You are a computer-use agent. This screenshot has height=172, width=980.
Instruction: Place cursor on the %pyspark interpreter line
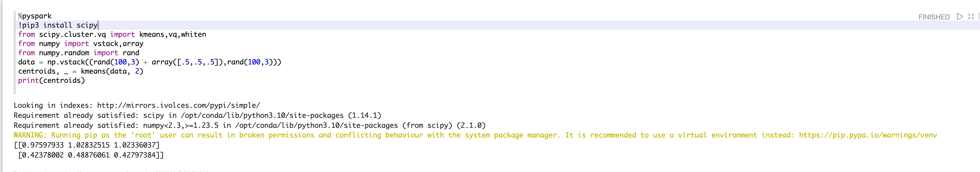[35, 16]
